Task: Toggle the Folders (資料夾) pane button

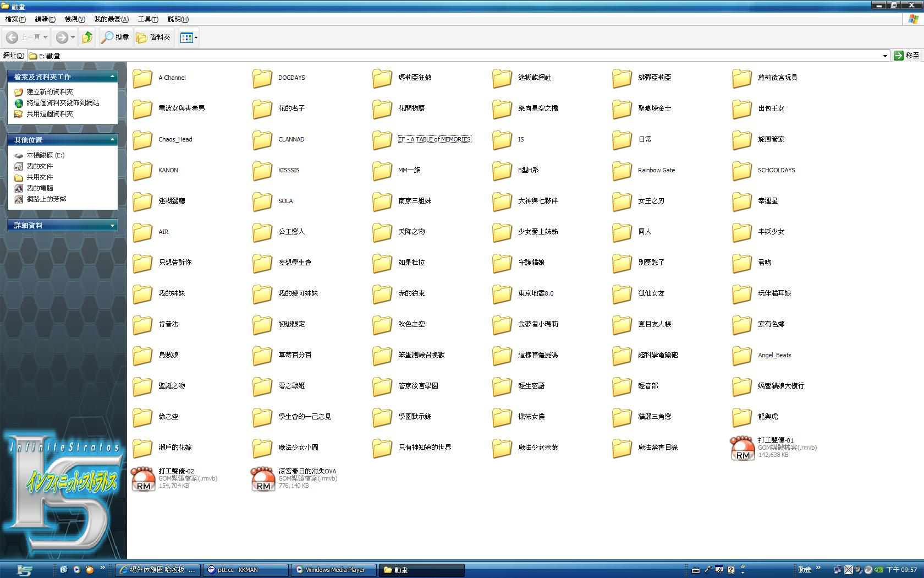Action: point(153,37)
